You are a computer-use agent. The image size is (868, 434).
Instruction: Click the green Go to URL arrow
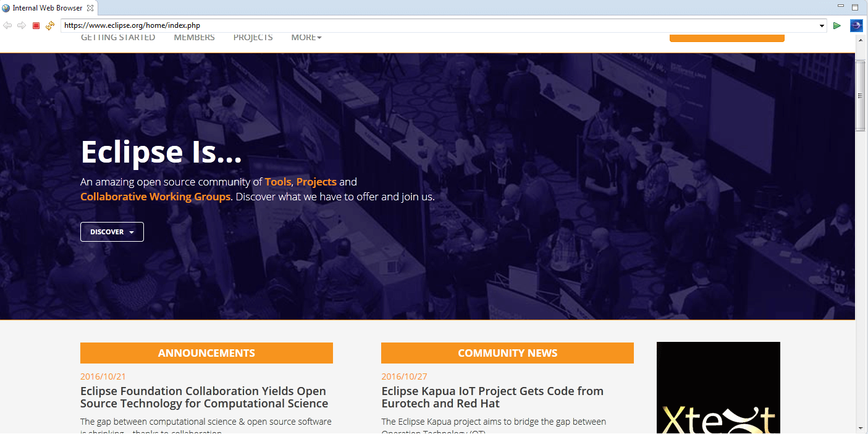click(837, 25)
